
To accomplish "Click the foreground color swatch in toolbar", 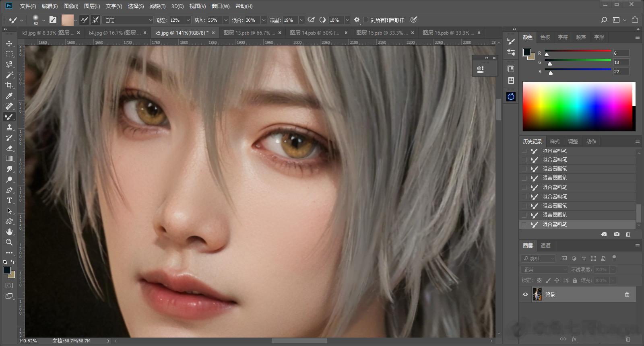I will click(x=7, y=270).
